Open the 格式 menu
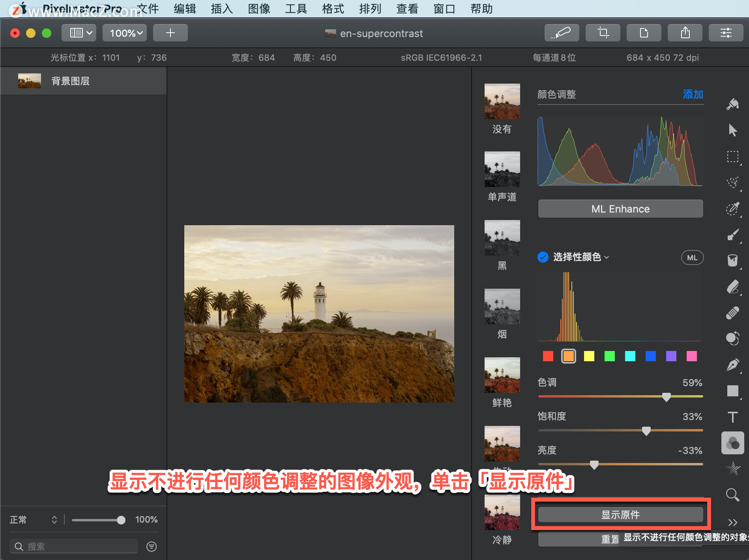 click(333, 9)
